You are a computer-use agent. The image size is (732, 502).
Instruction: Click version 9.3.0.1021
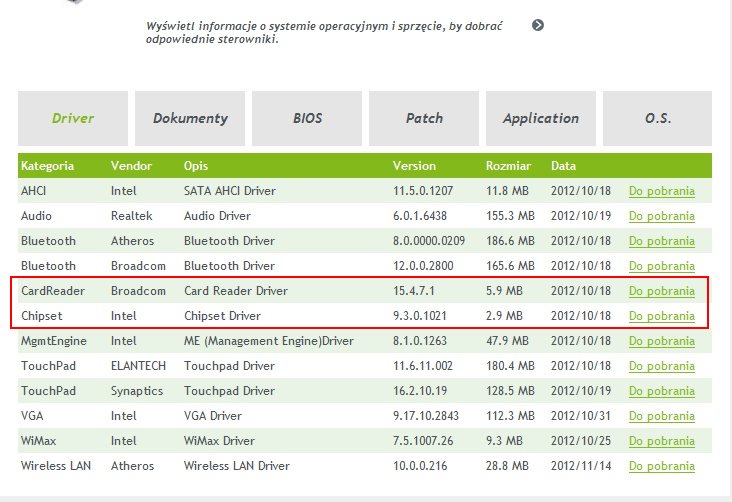click(420, 316)
